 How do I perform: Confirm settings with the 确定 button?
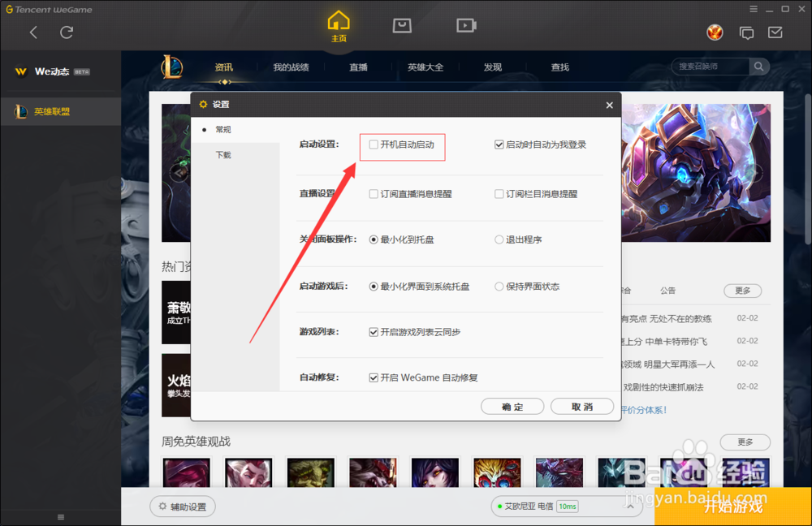(512, 406)
